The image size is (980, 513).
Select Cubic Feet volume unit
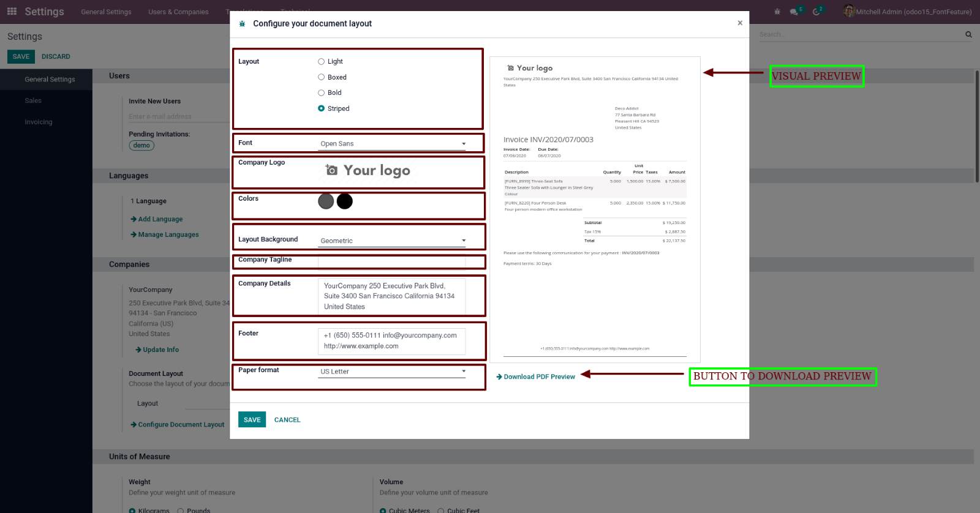tap(441, 511)
